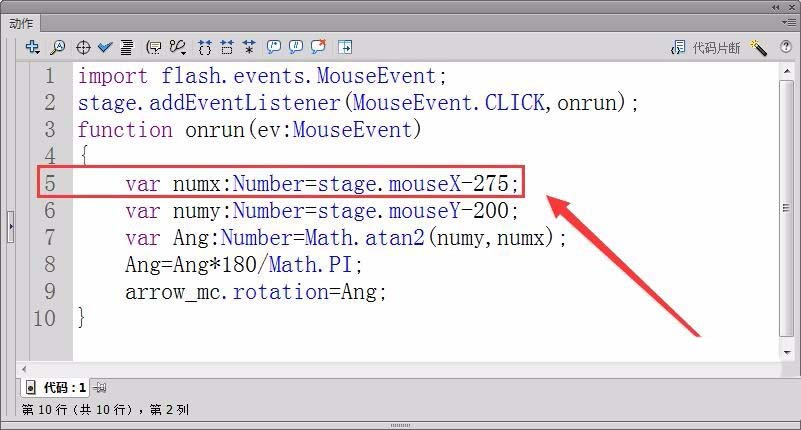Apply block comment to selection
This screenshot has width=801, height=430.
[x=274, y=47]
